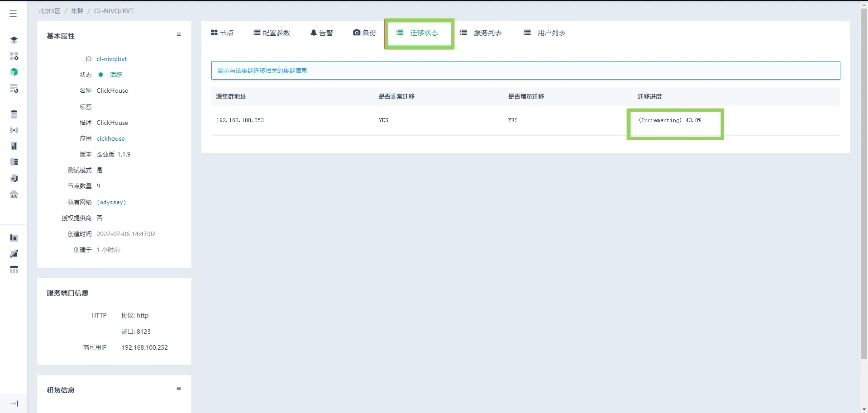Screen dimensions: 868x413
Task: Click the vertical page scrollbar
Action: [x=863, y=181]
